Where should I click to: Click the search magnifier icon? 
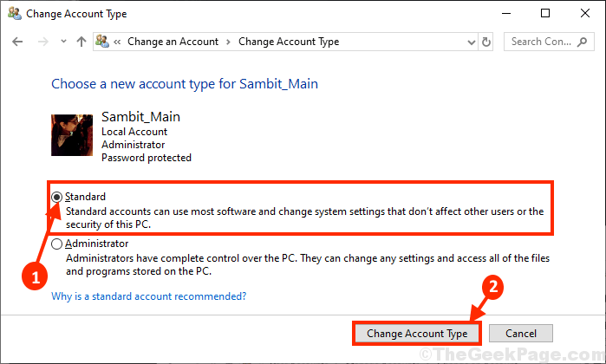pos(582,42)
